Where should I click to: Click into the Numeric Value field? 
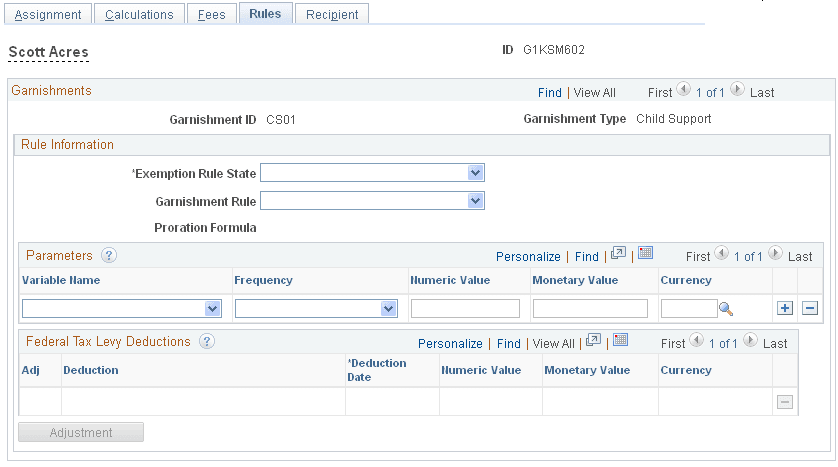click(465, 309)
